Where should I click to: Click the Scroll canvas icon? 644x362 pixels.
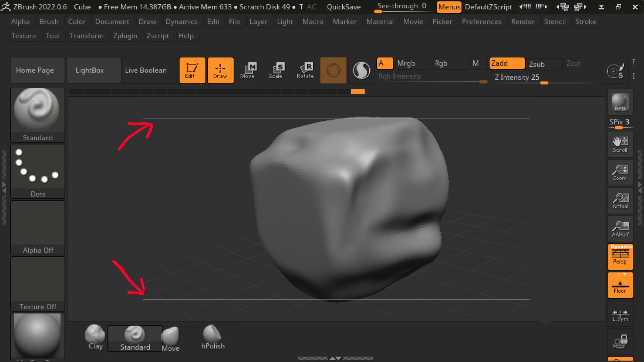pyautogui.click(x=620, y=144)
